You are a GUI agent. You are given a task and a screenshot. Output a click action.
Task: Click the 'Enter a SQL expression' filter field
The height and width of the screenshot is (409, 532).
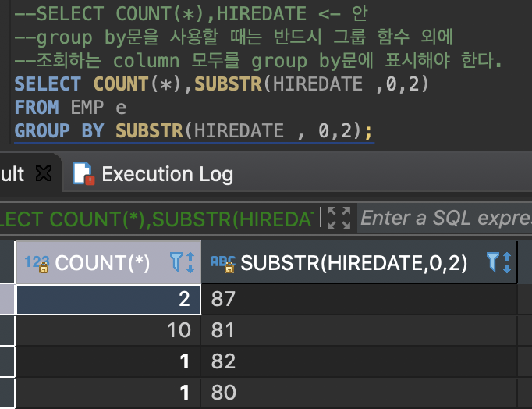pyautogui.click(x=445, y=218)
